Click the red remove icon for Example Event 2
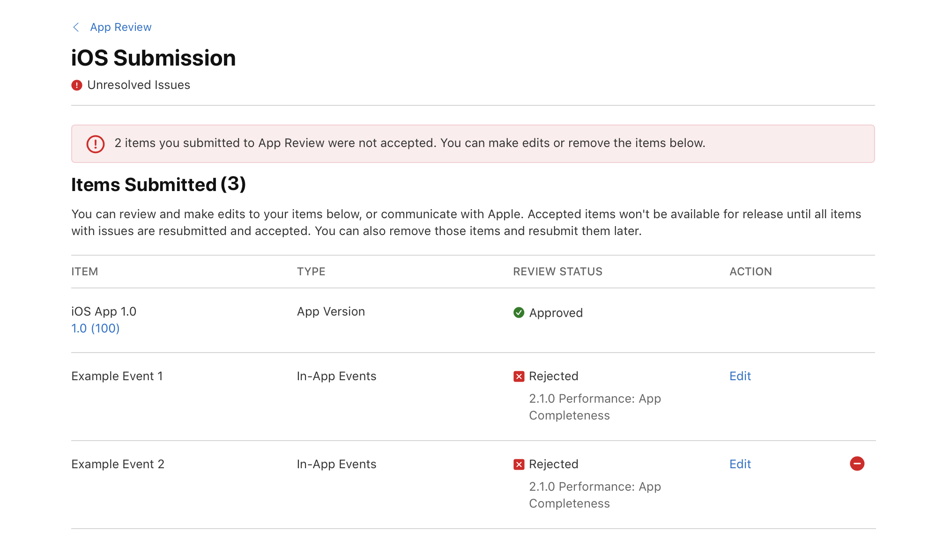Screen dimensions: 935x560 click(x=857, y=463)
